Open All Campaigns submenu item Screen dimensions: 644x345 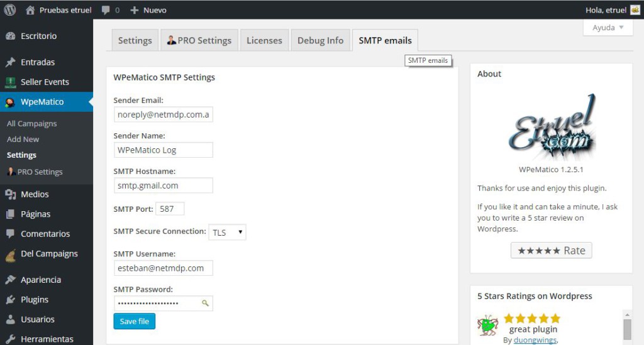pyautogui.click(x=31, y=123)
